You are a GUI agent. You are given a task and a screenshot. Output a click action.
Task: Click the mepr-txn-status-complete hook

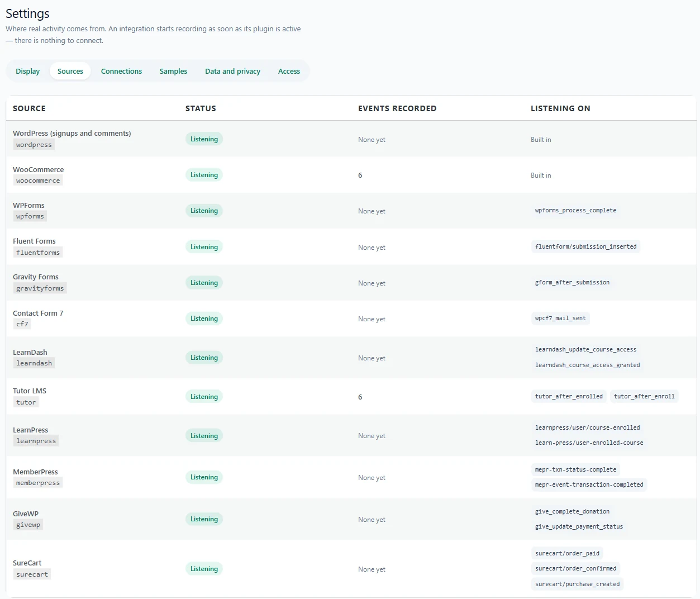(575, 469)
